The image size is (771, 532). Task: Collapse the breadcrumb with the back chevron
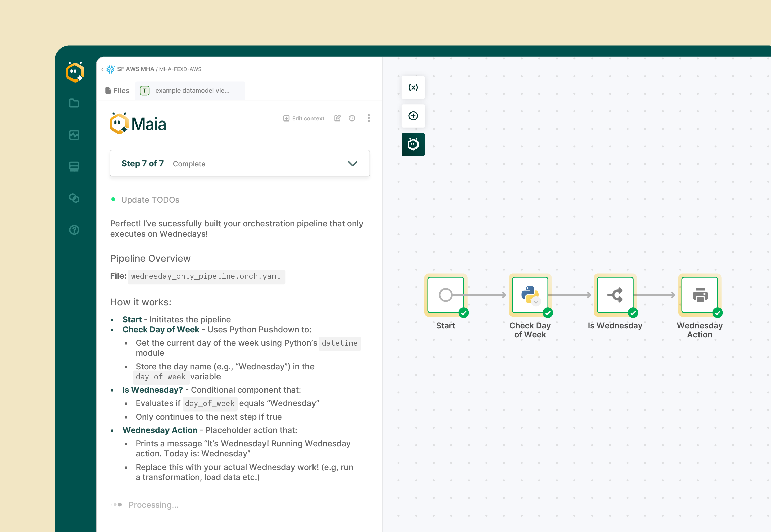102,69
